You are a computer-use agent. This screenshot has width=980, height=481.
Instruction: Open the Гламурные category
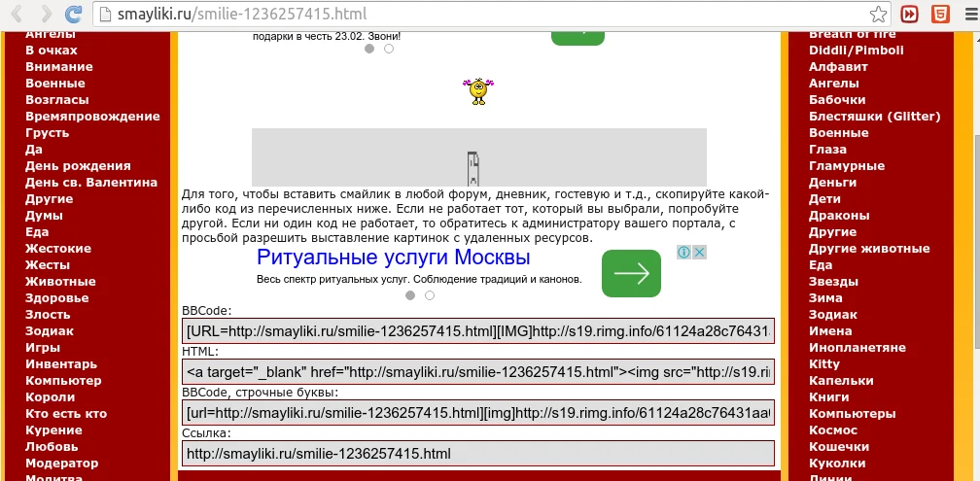[x=847, y=166]
